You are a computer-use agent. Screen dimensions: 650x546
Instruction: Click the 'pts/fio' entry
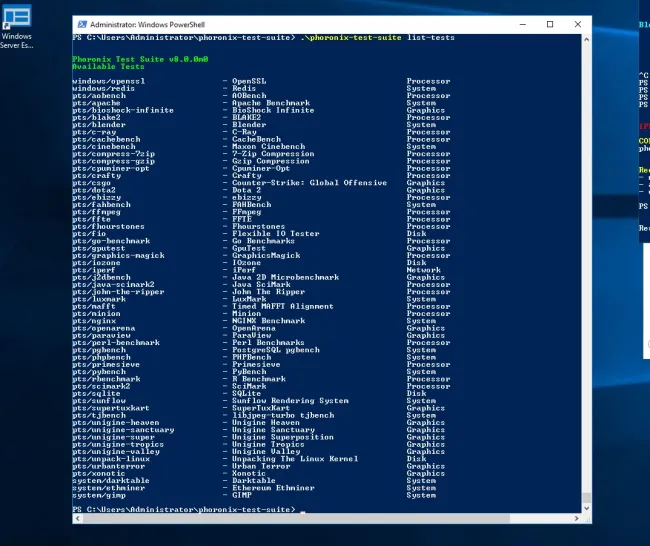[89, 234]
